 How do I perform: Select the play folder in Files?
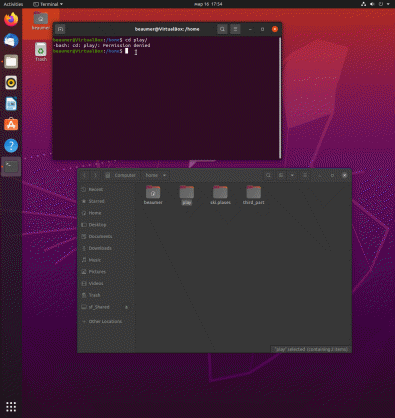(187, 195)
